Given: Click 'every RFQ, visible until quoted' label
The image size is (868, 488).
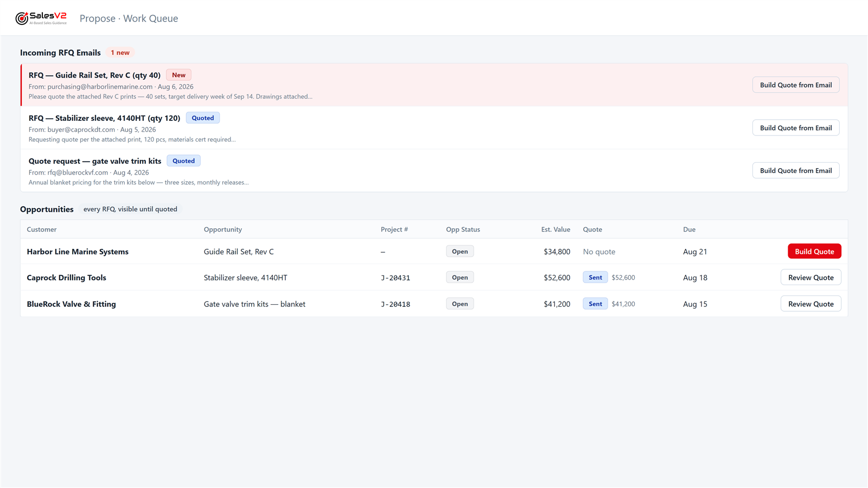Looking at the screenshot, I should [x=130, y=209].
